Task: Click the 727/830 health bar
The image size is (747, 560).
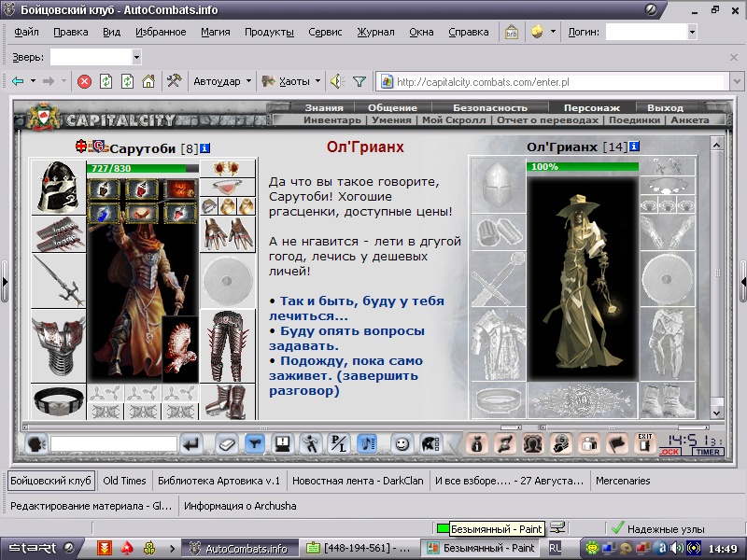Action: pyautogui.click(x=143, y=168)
